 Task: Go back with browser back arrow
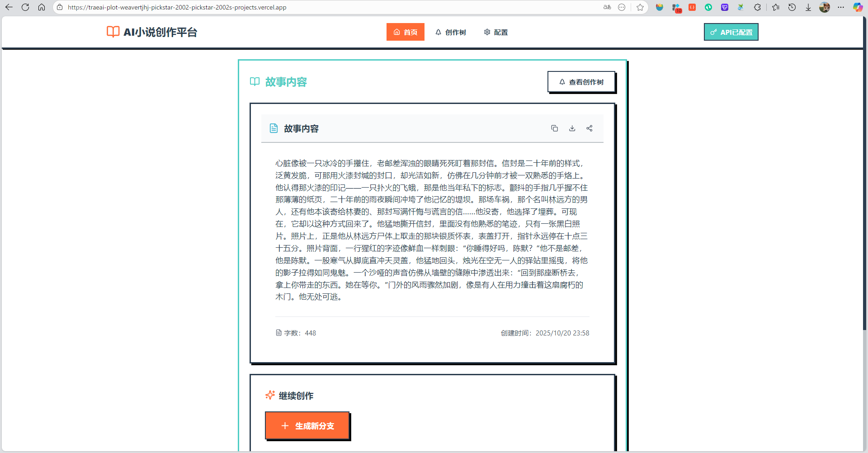coord(9,7)
